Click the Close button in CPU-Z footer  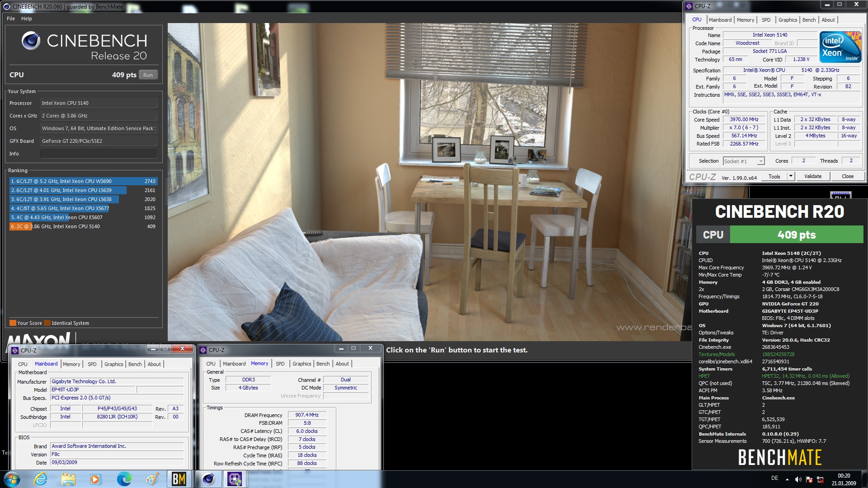[848, 176]
